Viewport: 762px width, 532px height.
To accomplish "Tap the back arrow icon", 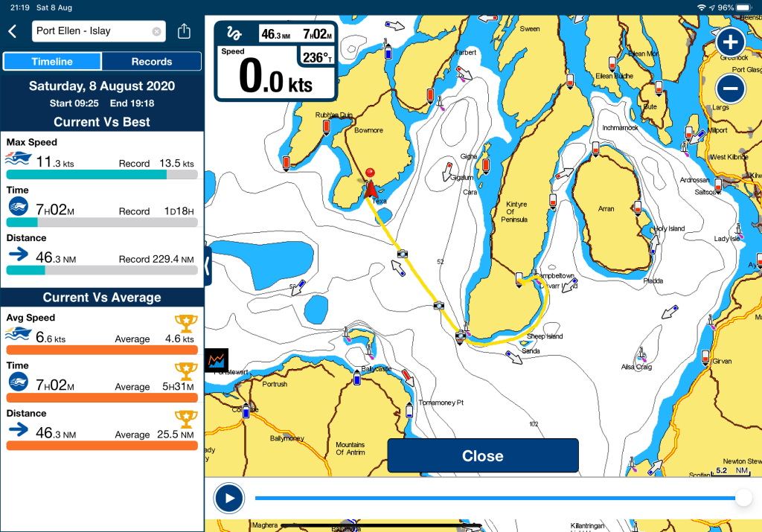I will (x=13, y=31).
